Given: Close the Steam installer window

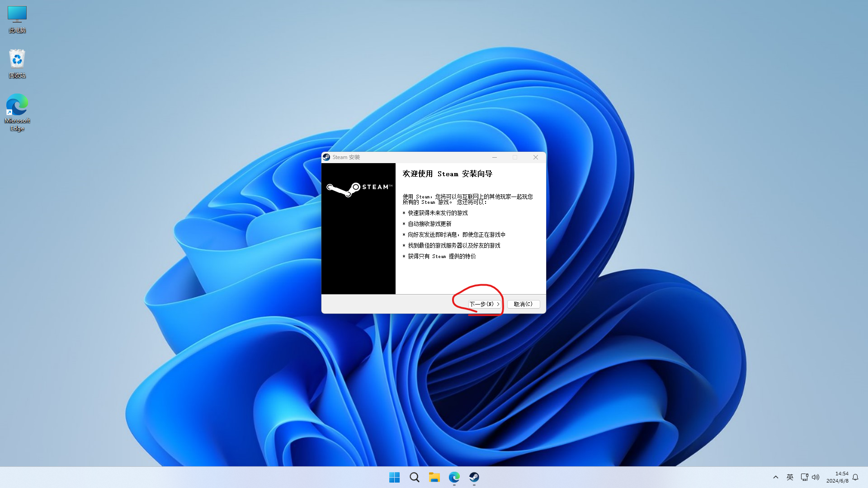Looking at the screenshot, I should click(536, 157).
